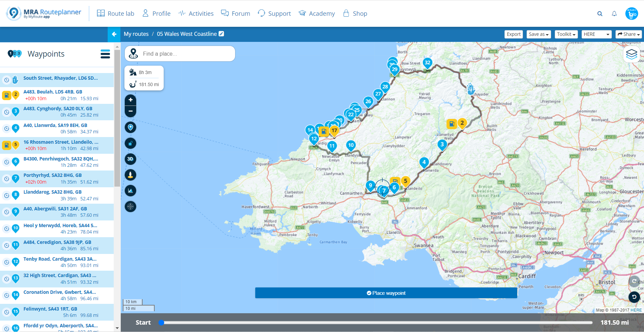Open Activities menu
The image size is (644, 332).
pyautogui.click(x=196, y=14)
